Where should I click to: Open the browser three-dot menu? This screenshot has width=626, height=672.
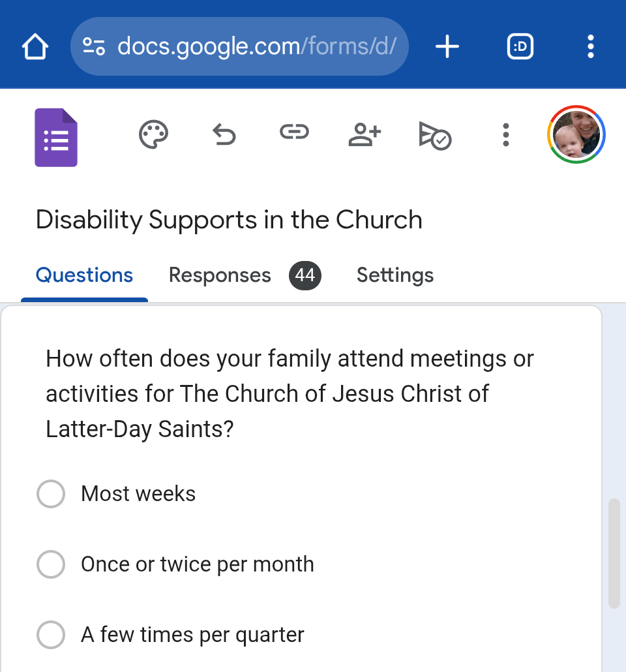(590, 47)
